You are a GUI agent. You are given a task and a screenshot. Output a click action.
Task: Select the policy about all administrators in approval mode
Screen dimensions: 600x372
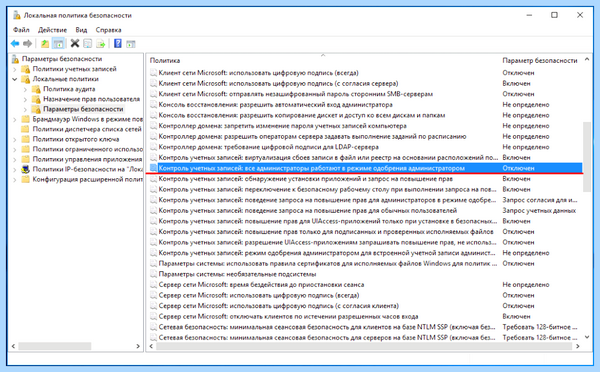click(x=365, y=168)
